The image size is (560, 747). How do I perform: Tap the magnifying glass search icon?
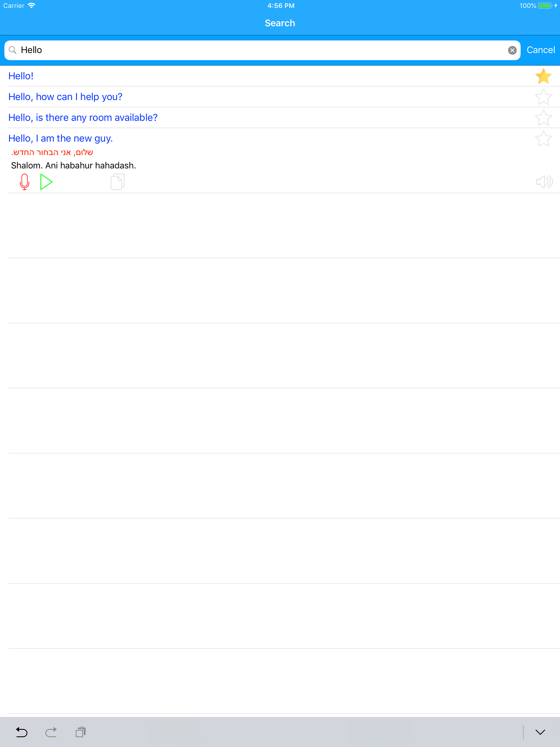coord(13,50)
